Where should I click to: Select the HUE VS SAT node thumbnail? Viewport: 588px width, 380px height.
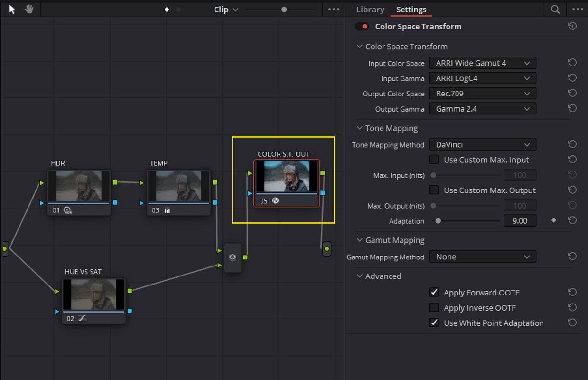(93, 294)
